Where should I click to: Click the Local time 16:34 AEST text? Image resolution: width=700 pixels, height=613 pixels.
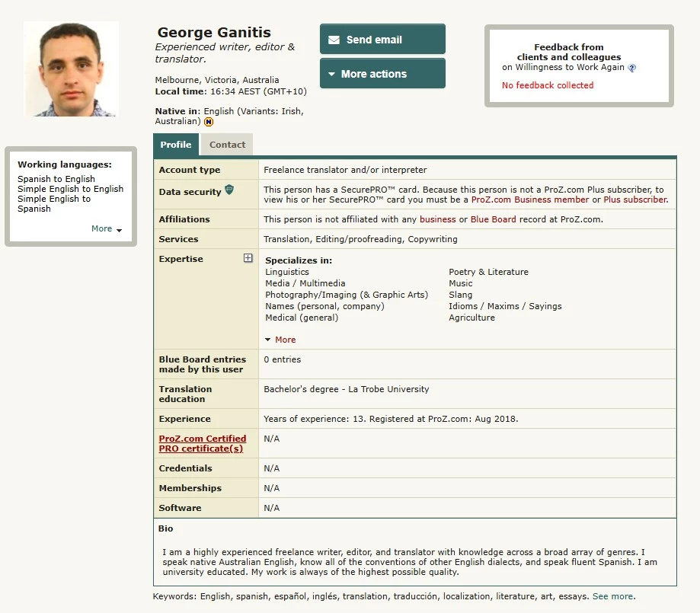click(x=231, y=91)
